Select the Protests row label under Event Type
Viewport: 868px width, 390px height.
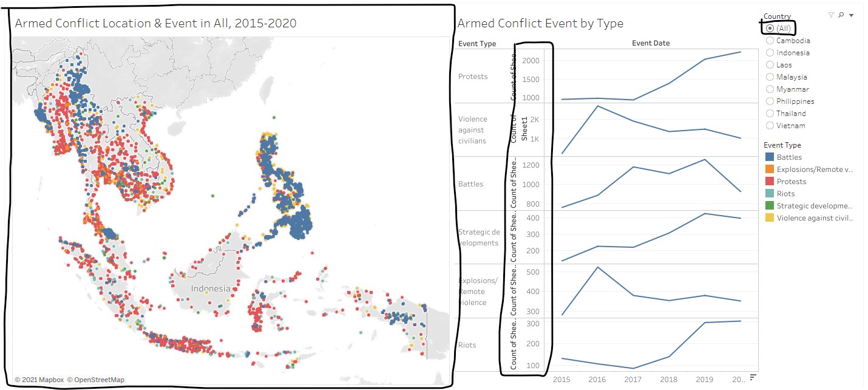(473, 77)
